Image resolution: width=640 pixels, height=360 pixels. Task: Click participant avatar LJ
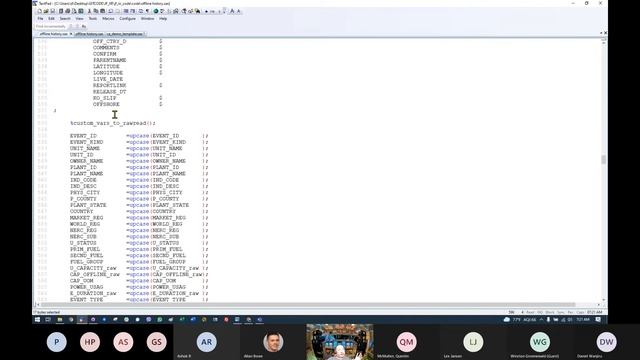pos(473,342)
